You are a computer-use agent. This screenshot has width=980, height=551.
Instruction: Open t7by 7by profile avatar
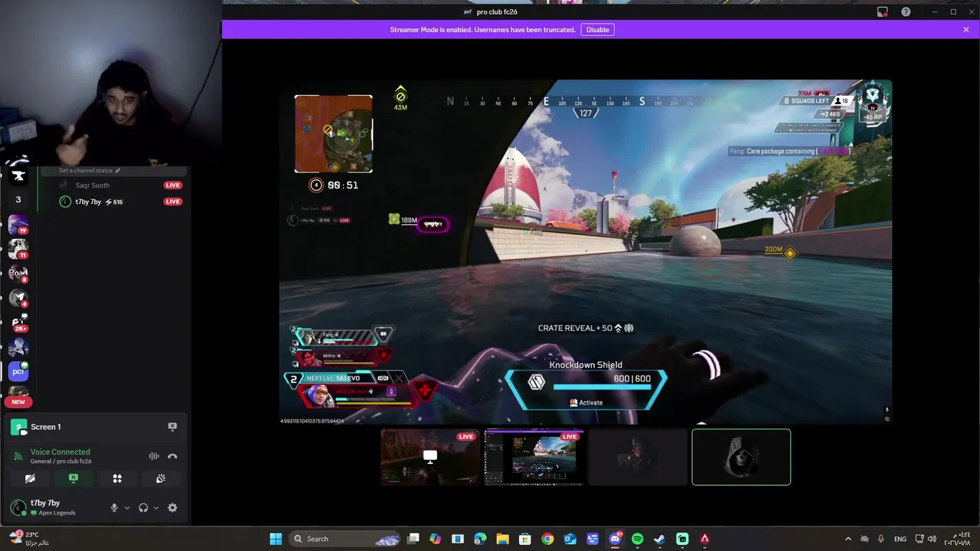(x=18, y=507)
